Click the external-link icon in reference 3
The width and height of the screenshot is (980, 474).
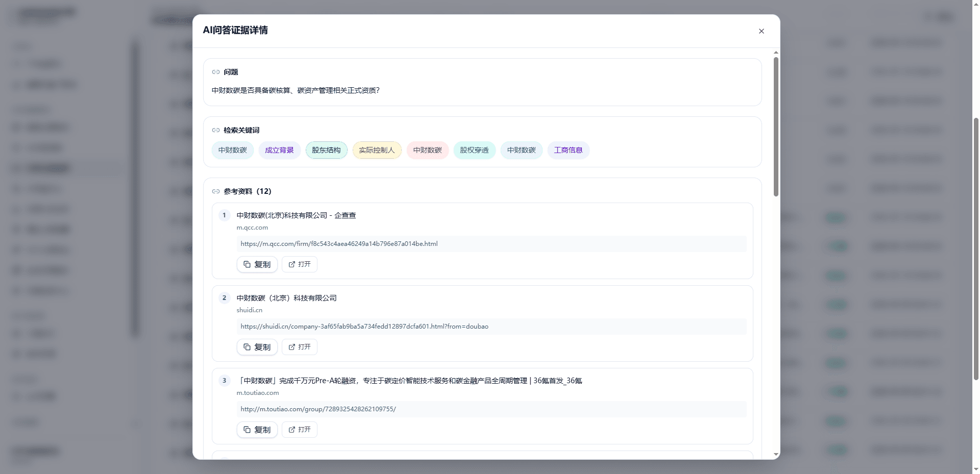292,430
